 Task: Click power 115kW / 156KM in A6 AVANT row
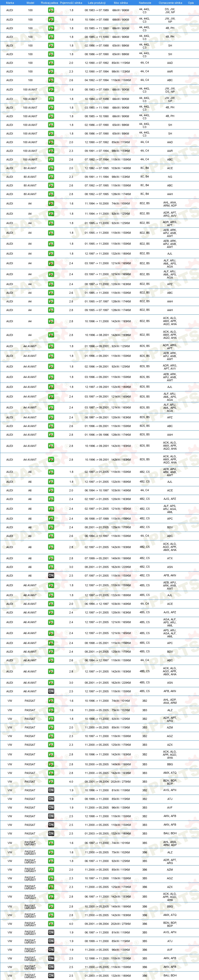(x=121, y=643)
